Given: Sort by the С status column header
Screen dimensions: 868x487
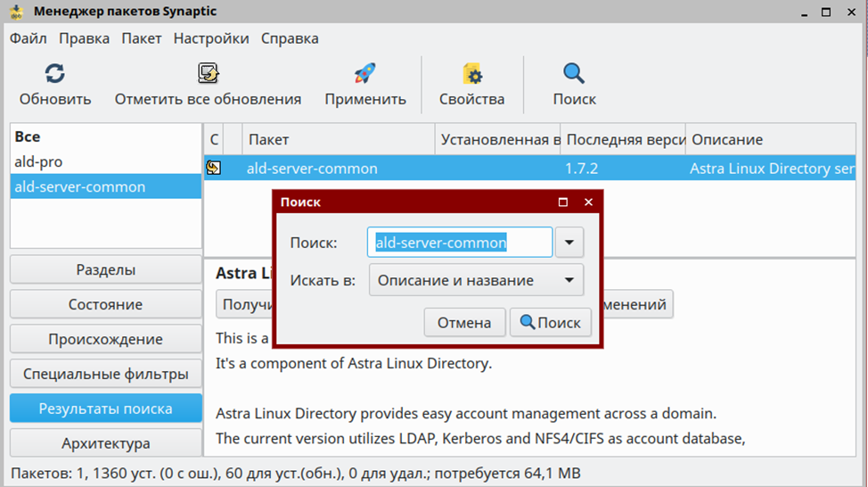Looking at the screenshot, I should coord(214,140).
